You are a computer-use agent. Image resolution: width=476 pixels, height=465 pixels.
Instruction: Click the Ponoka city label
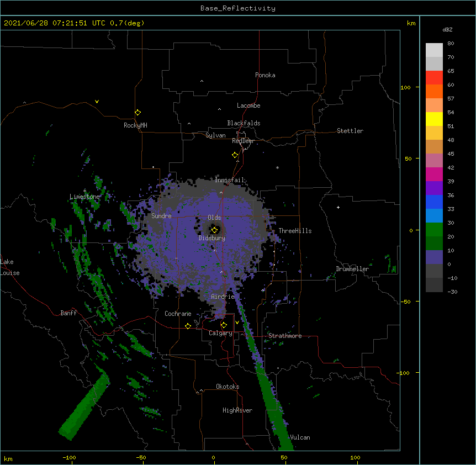[x=265, y=75]
